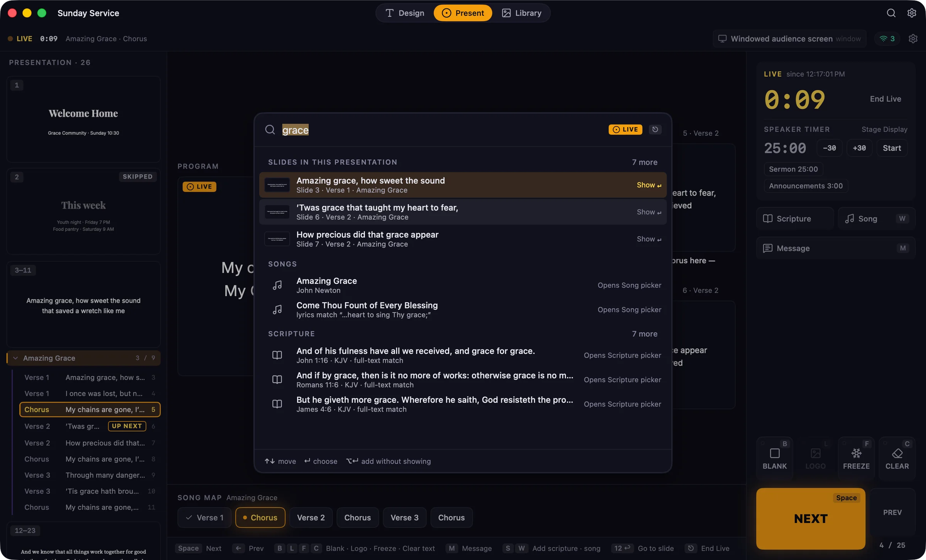Collapse the Amazing Grace song group
The width and height of the screenshot is (926, 560).
coord(15,358)
